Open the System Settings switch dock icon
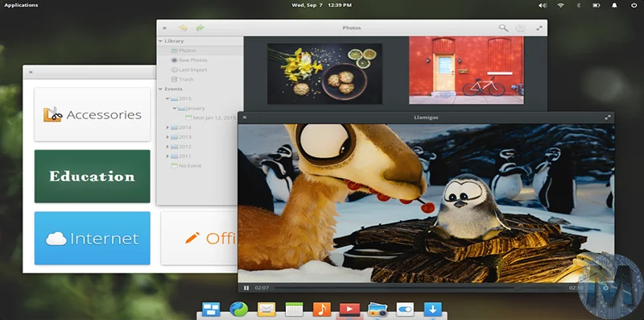 tap(405, 309)
